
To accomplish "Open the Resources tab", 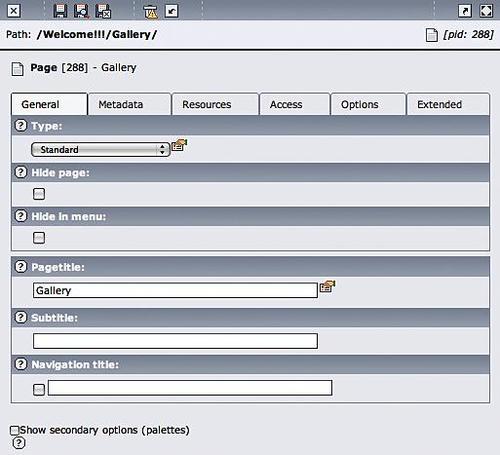I will point(215,104).
